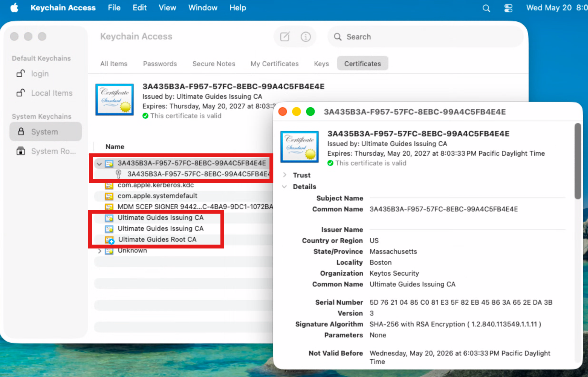Zoom the certificate detail window

pos(310,112)
